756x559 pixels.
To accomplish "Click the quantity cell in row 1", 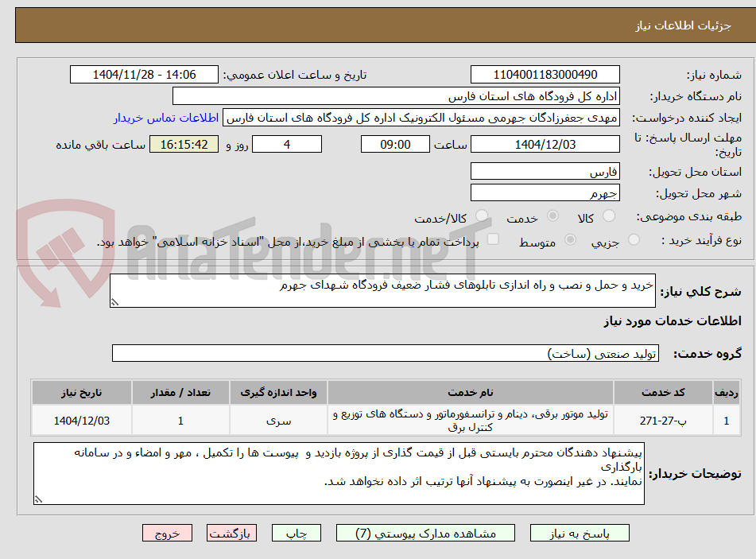I will coord(180,421).
